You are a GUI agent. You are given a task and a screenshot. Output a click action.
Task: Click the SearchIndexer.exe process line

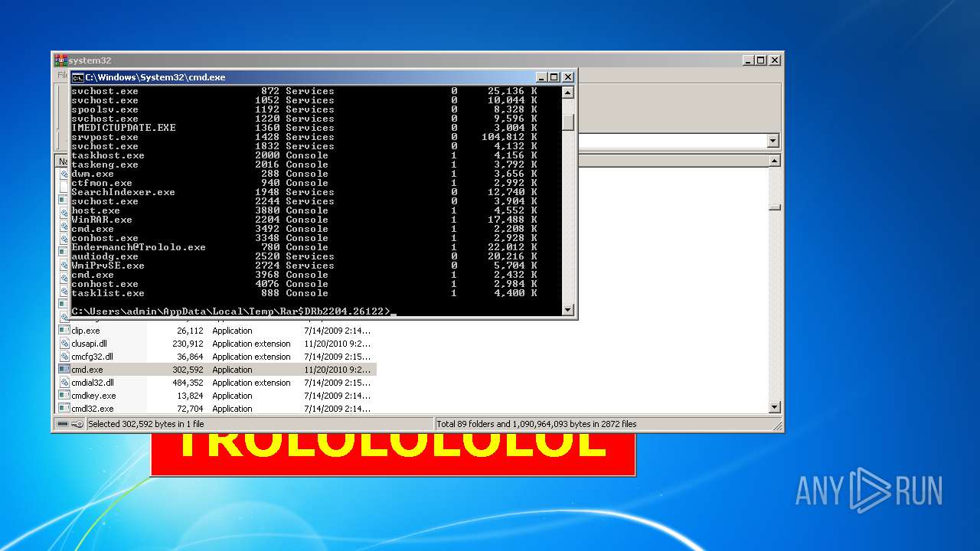(x=305, y=192)
